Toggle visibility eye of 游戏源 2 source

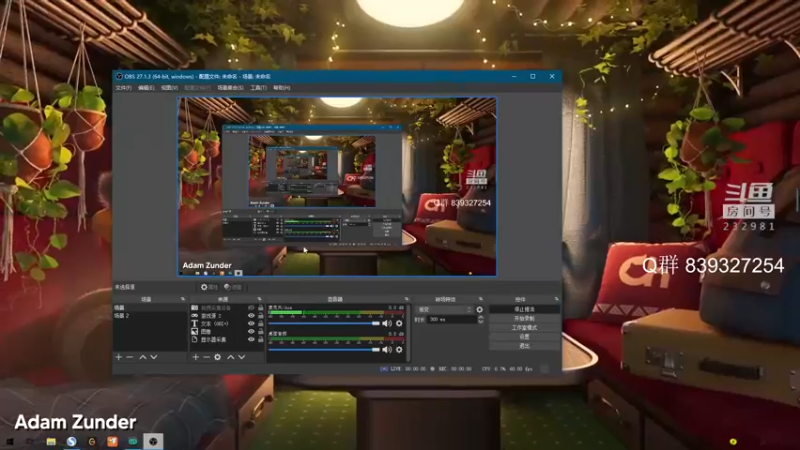click(x=251, y=316)
